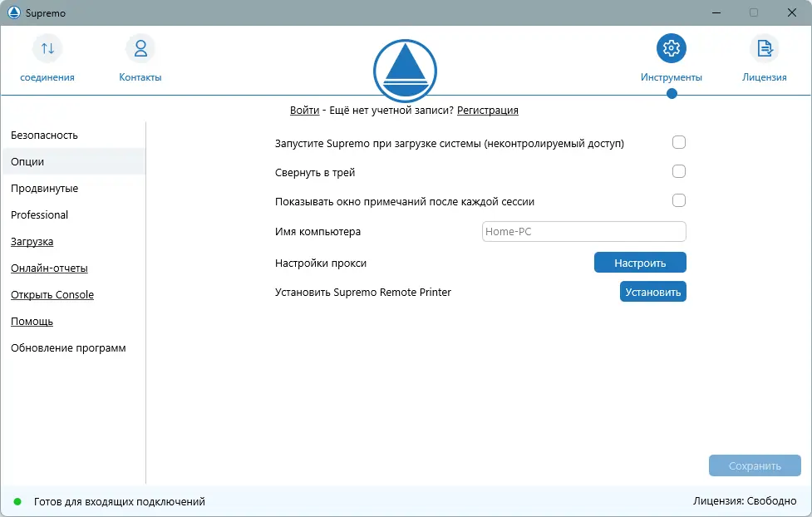Click the Регистрация link
The image size is (812, 517).
[487, 111]
